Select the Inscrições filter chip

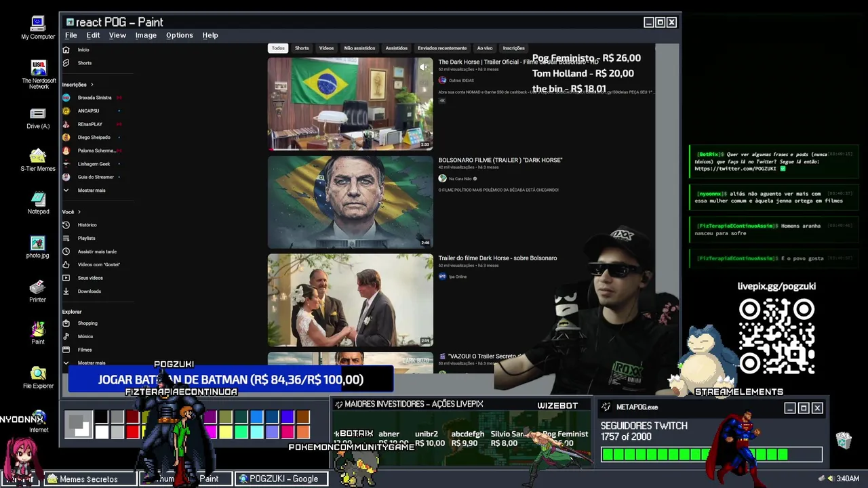(513, 48)
